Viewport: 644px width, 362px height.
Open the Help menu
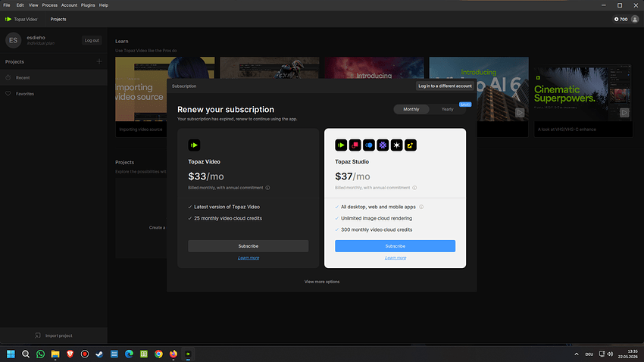(104, 5)
